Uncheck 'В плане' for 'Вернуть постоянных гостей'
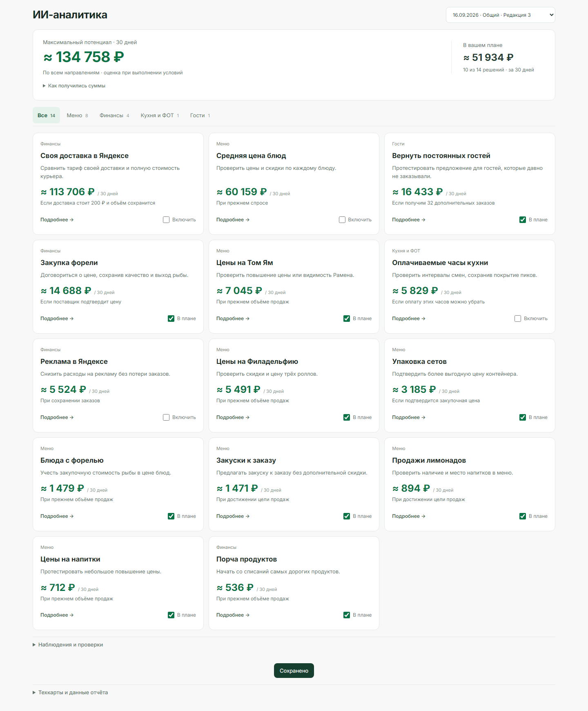The image size is (588, 711). (x=523, y=220)
